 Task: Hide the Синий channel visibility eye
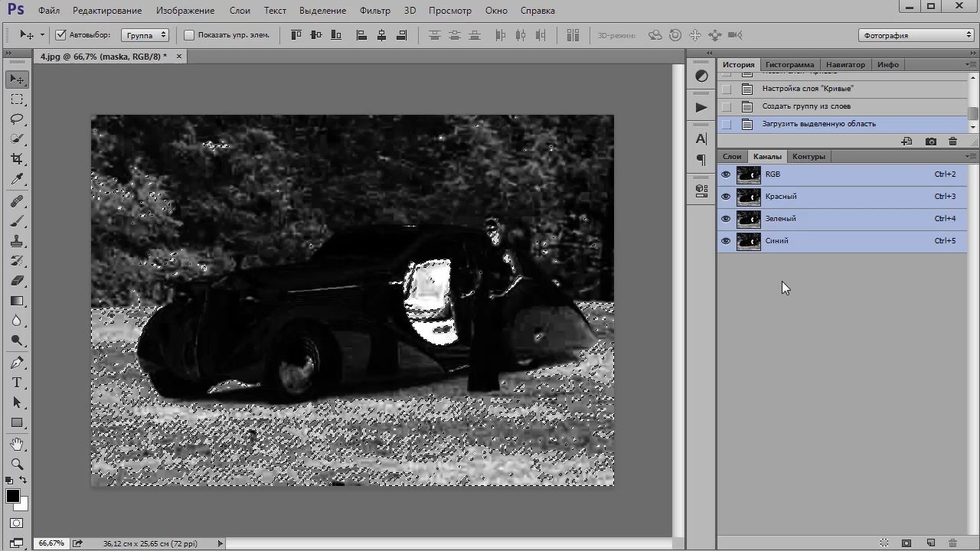[726, 241]
